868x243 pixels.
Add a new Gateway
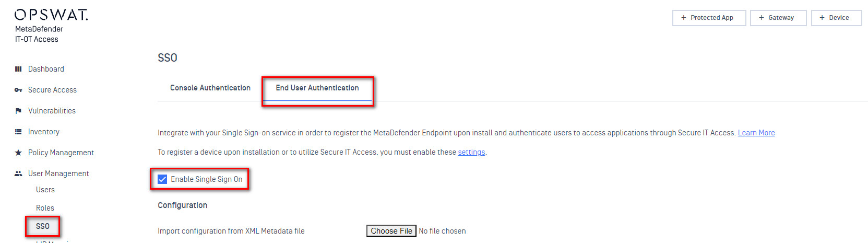(x=778, y=18)
